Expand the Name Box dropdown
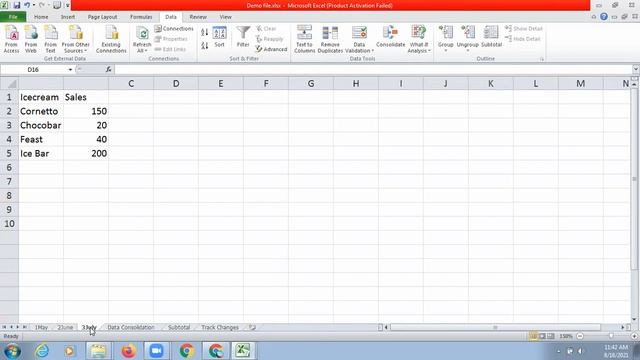This screenshot has height=360, width=640. point(70,69)
